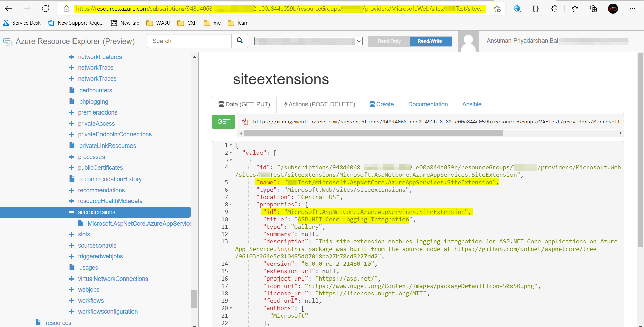Select the Data (GET, PUT) tab

244,104
